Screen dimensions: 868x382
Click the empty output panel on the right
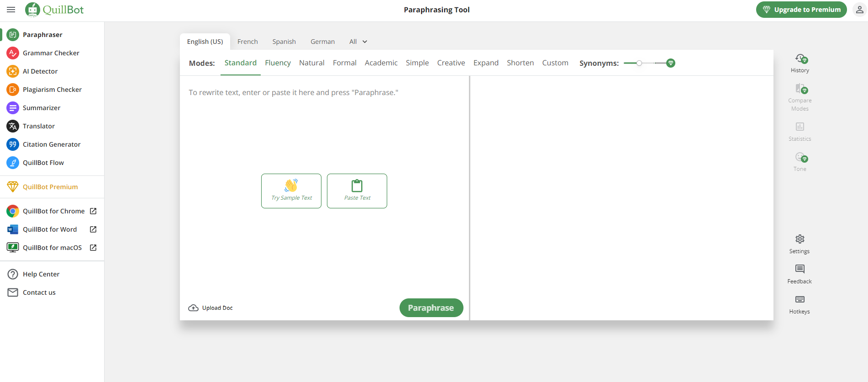pos(622,198)
